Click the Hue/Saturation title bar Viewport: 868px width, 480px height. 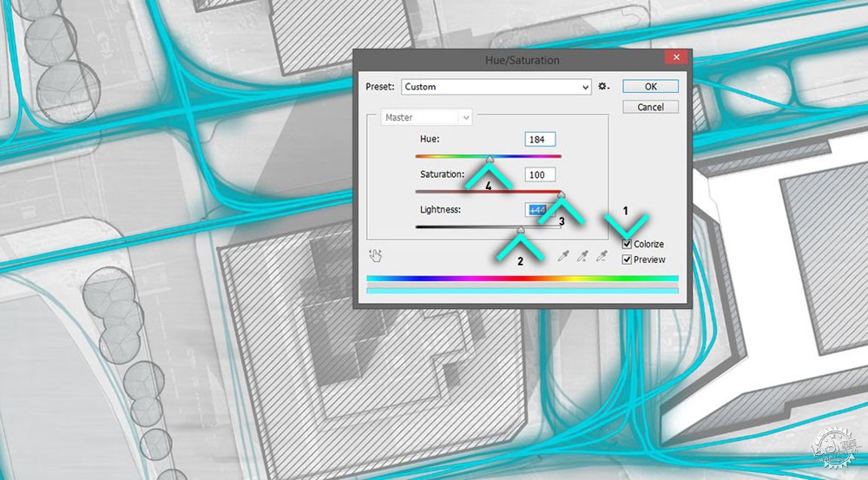click(x=522, y=60)
